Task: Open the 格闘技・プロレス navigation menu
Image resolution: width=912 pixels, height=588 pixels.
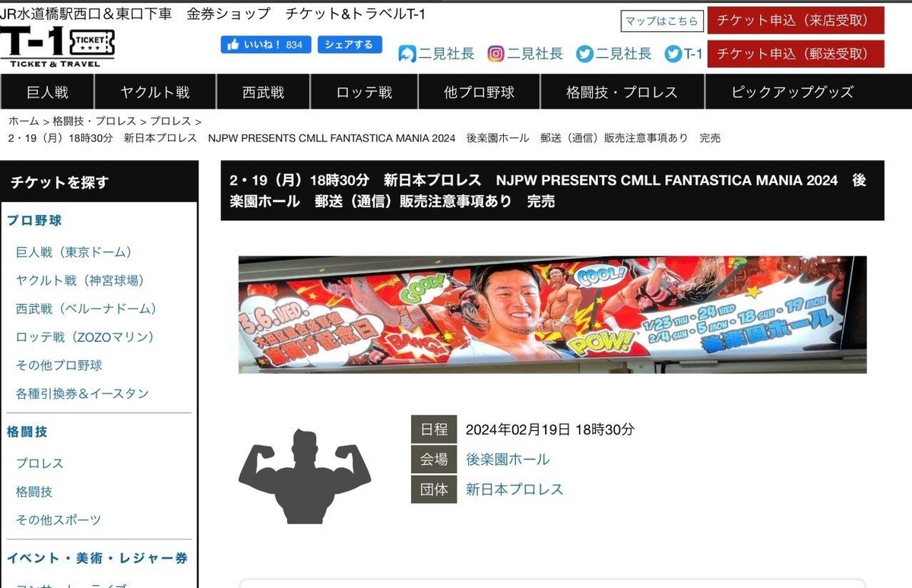Action: coord(622,92)
